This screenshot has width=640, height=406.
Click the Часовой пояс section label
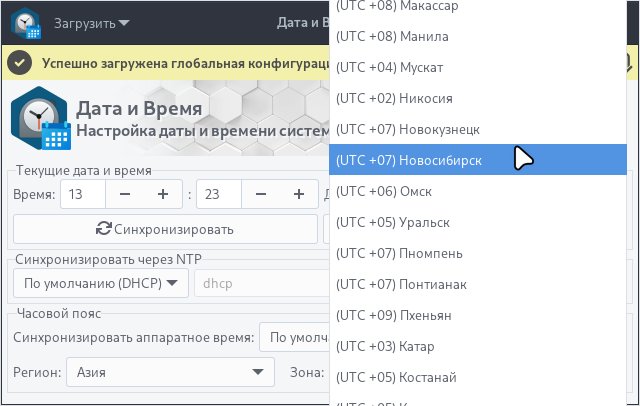click(x=59, y=313)
